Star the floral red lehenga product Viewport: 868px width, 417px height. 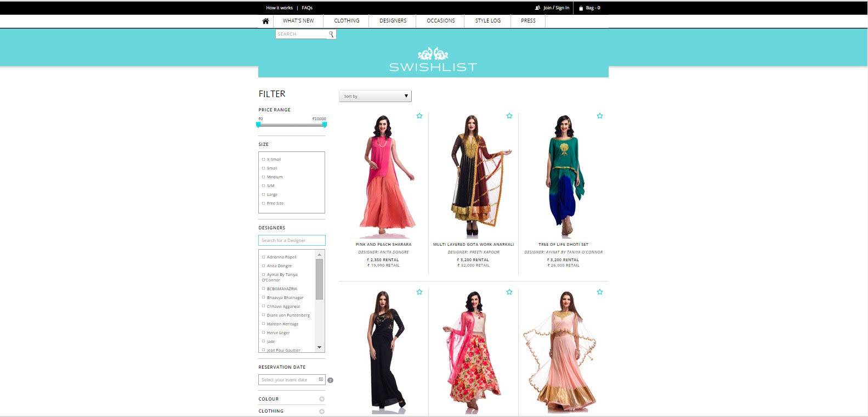(509, 292)
